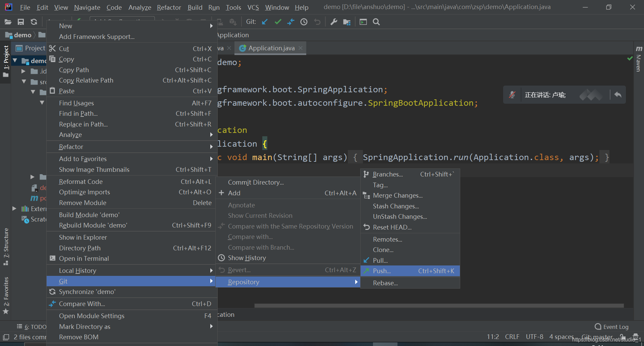
Task: Click the Git rollback undo icon
Action: tap(317, 22)
